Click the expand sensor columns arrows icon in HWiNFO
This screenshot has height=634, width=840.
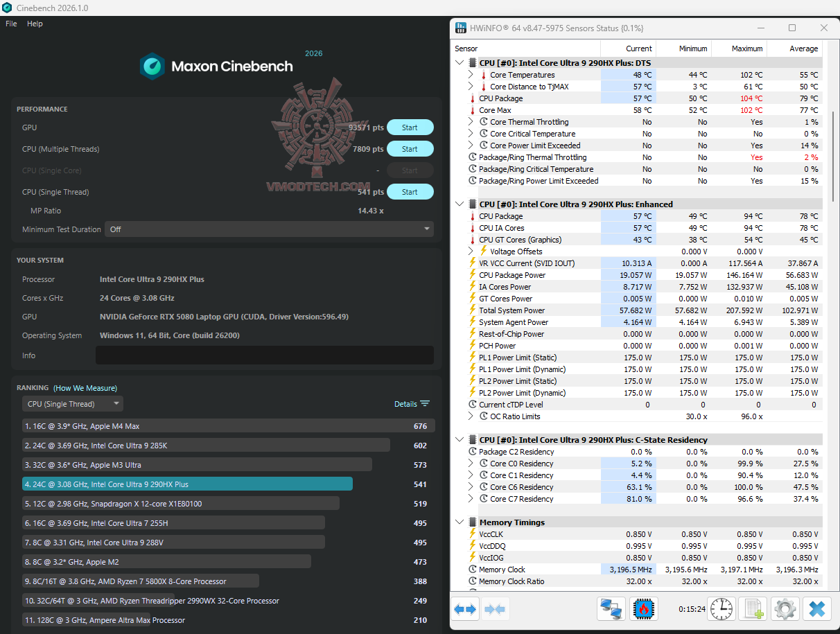tap(465, 610)
